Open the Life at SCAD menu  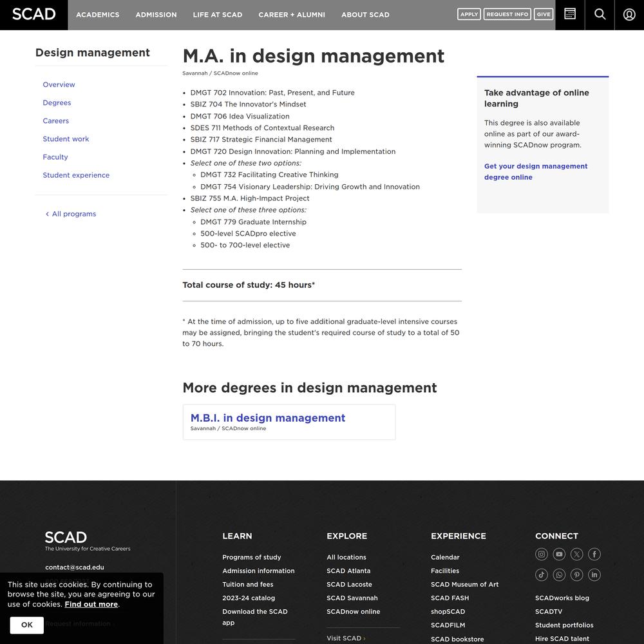coord(218,15)
